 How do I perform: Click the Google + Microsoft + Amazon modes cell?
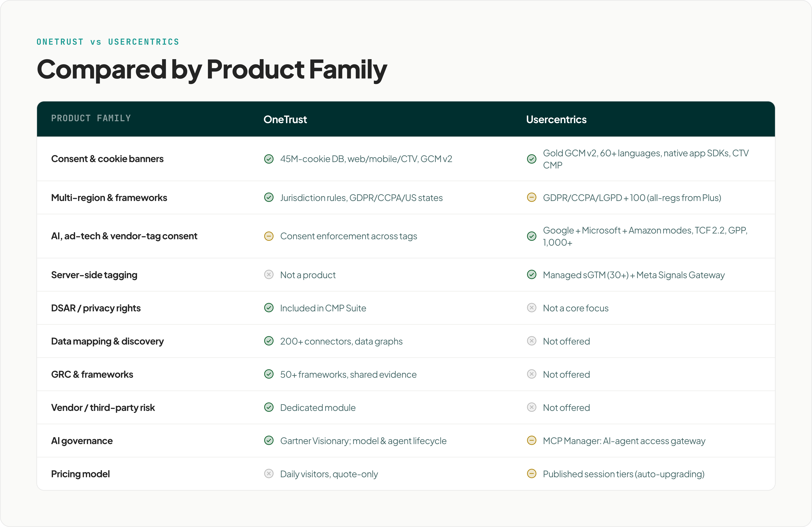645,236
